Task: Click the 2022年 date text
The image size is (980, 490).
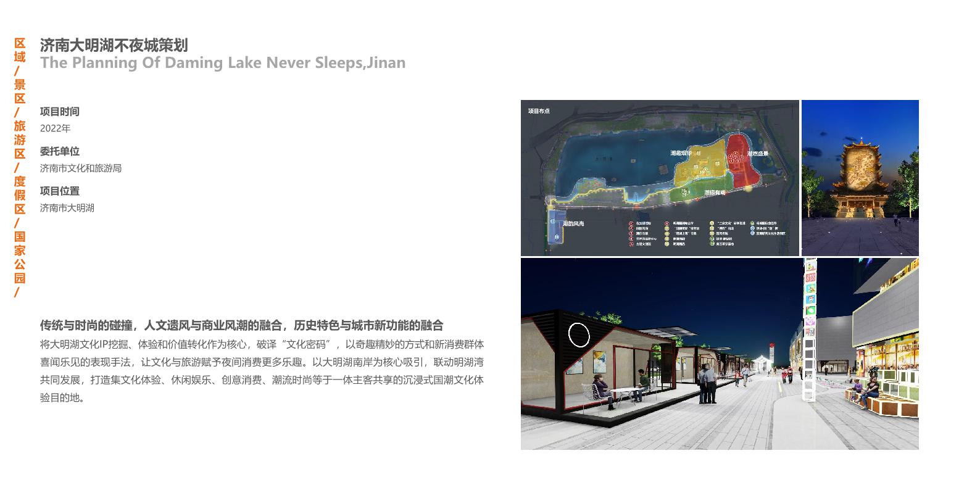Action: [56, 128]
